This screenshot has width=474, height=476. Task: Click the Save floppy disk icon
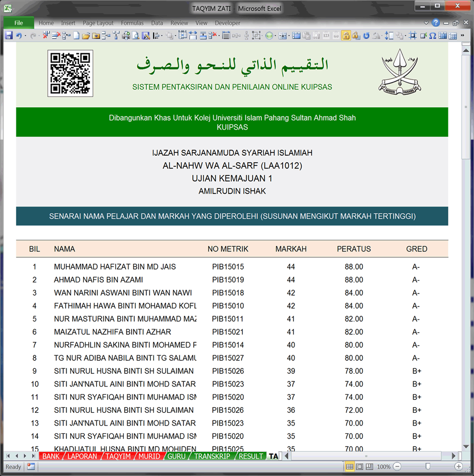point(9,36)
